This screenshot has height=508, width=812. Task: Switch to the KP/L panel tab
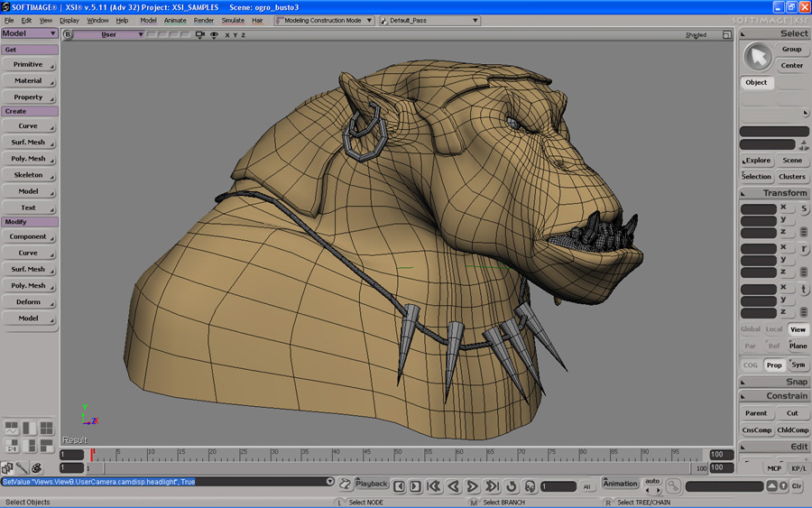coord(798,468)
